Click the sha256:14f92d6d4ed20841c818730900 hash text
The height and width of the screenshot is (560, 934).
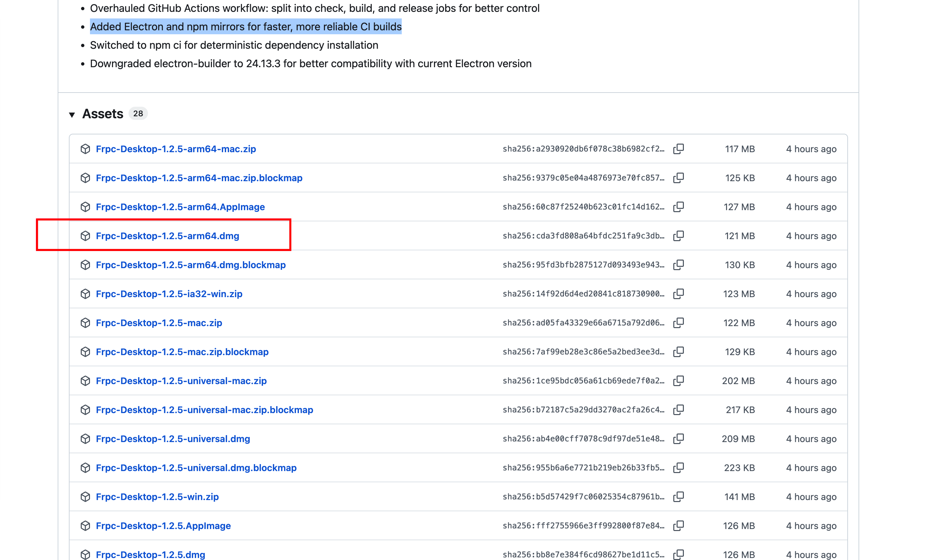583,294
